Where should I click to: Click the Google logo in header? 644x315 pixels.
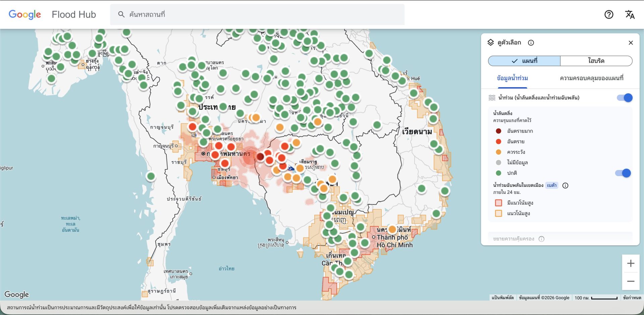pyautogui.click(x=24, y=14)
